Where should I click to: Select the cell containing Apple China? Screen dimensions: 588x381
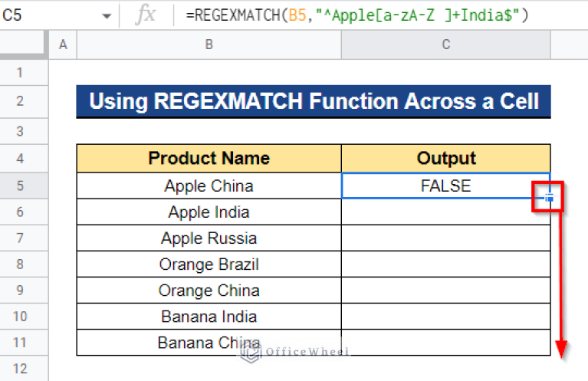point(209,186)
